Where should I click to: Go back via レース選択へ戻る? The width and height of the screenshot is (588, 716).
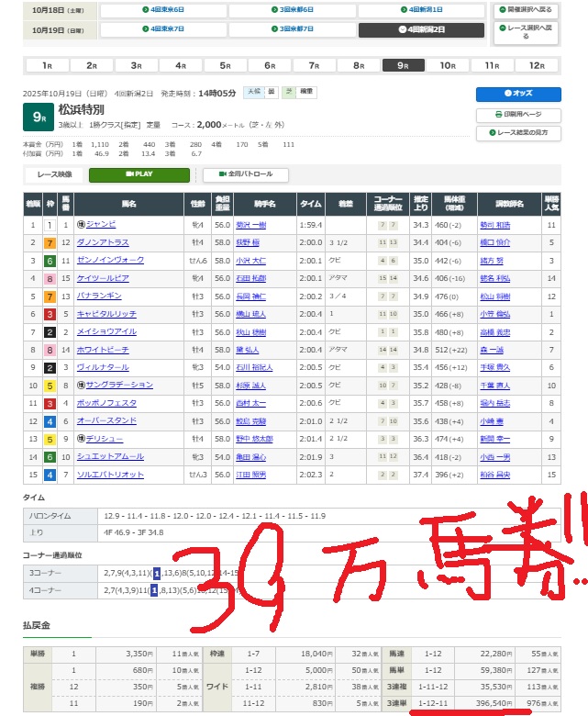click(526, 31)
